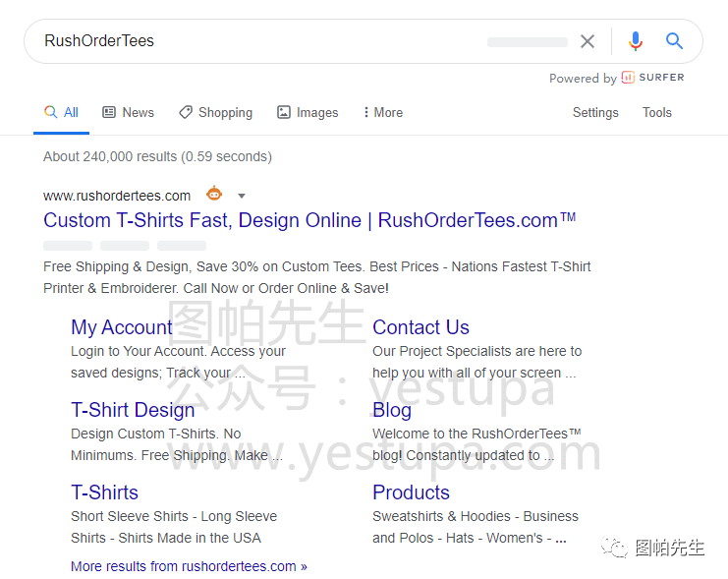
Task: Click the clear search X icon
Action: (x=587, y=41)
